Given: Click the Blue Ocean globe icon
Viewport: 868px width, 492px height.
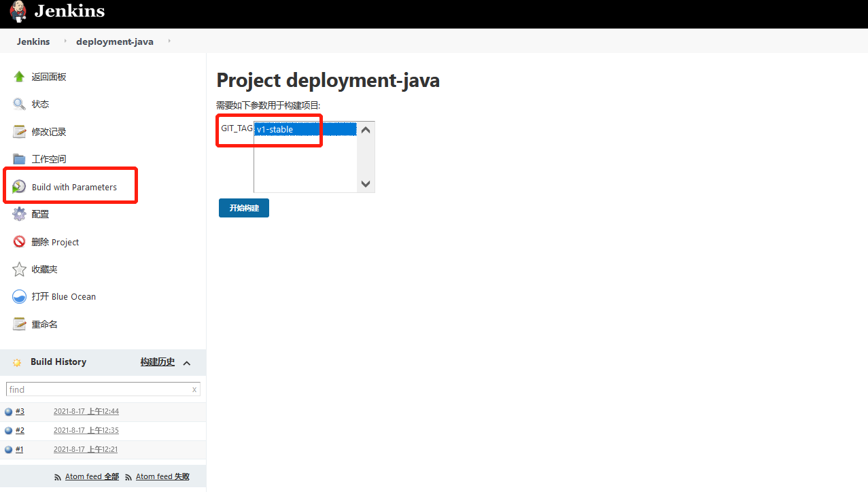Looking at the screenshot, I should tap(19, 296).
